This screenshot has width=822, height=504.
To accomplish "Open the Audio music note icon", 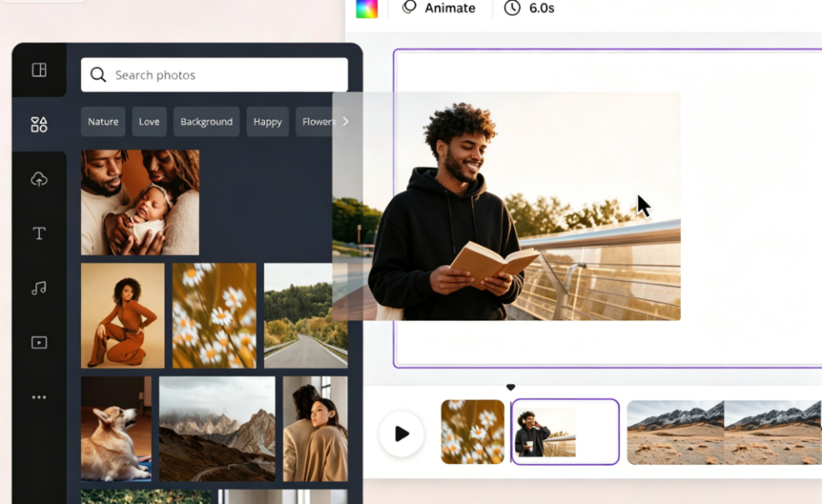I will click(39, 288).
